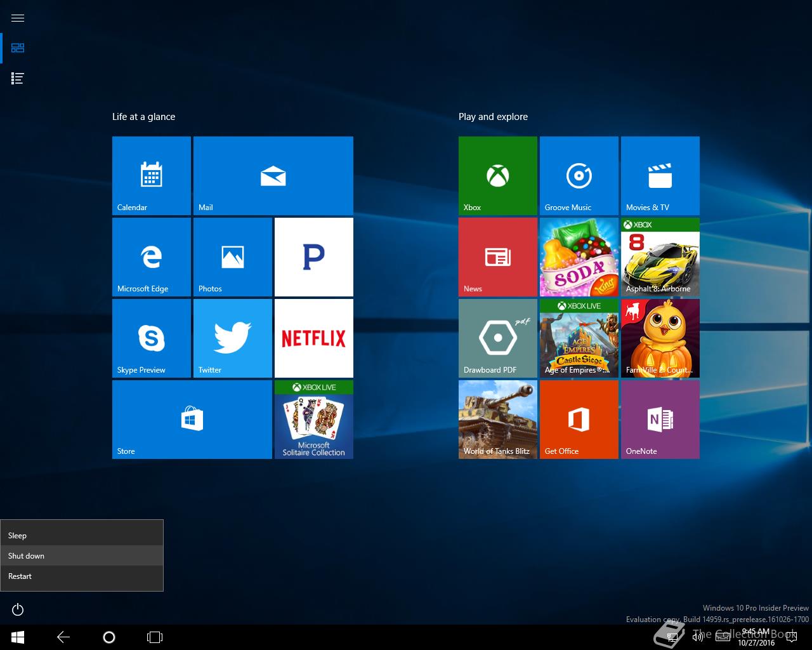Open Groove Music tile

tap(579, 176)
